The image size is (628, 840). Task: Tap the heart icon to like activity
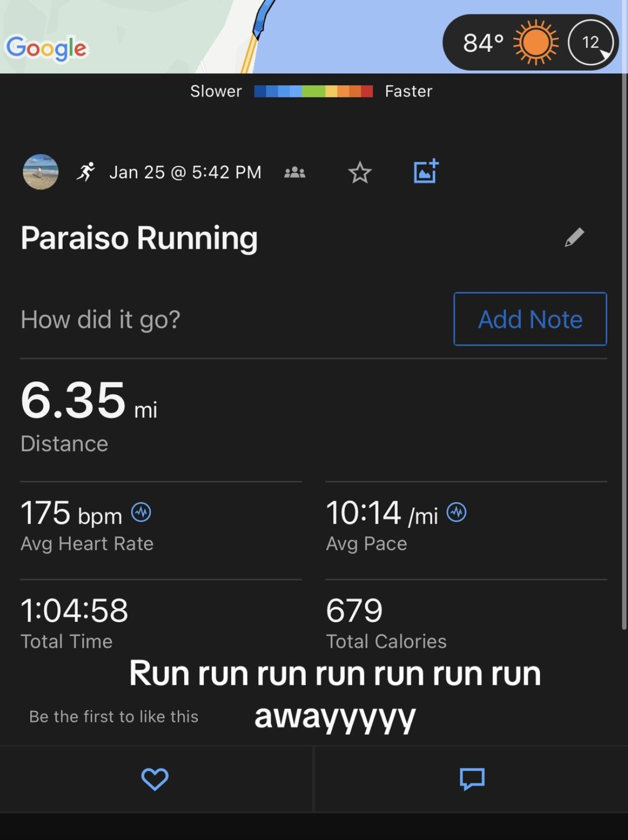(x=155, y=779)
